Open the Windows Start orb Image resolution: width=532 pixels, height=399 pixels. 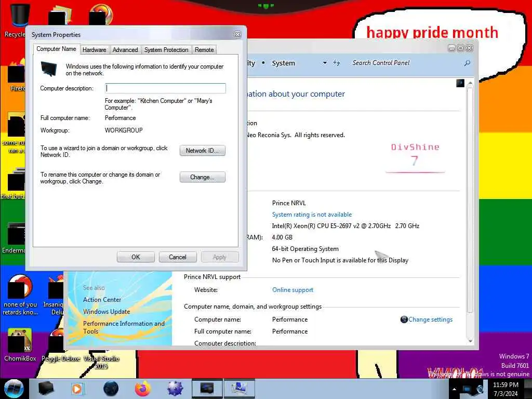[x=14, y=389]
